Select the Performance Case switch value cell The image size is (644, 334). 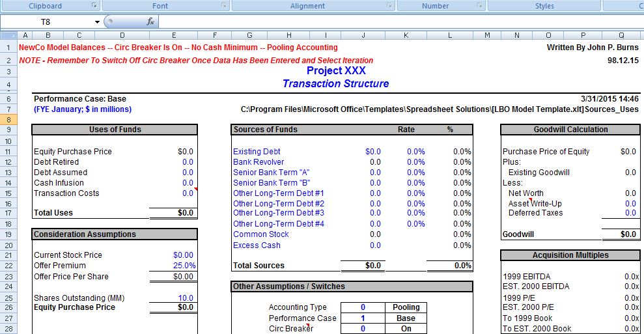[363, 318]
